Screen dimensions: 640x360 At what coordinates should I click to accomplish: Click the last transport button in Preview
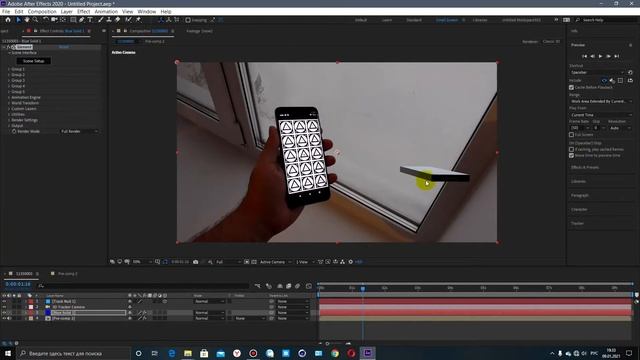[x=617, y=56]
